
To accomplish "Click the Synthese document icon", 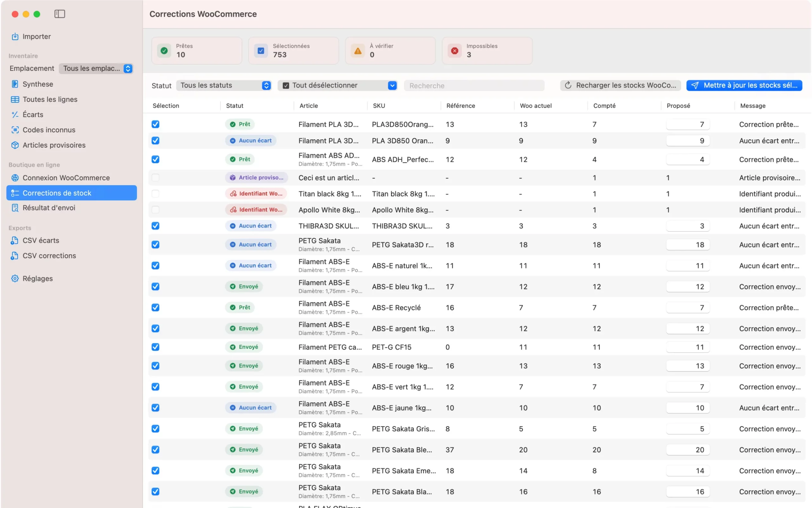I will click(15, 84).
